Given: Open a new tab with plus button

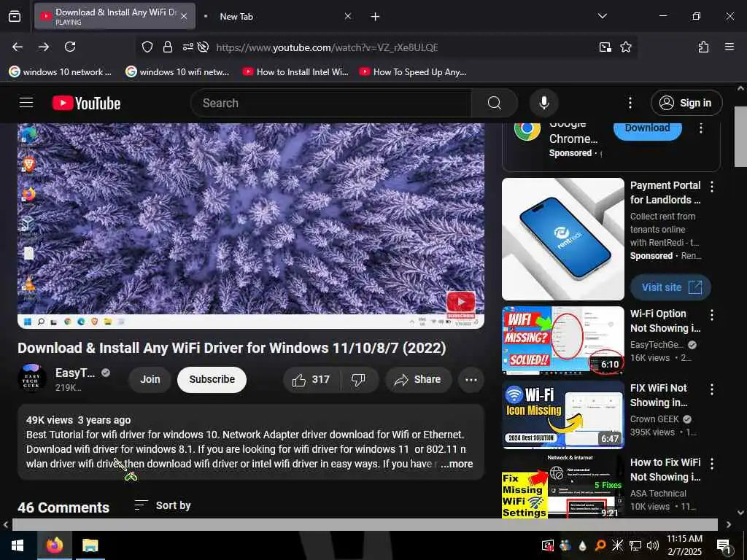Looking at the screenshot, I should [376, 17].
